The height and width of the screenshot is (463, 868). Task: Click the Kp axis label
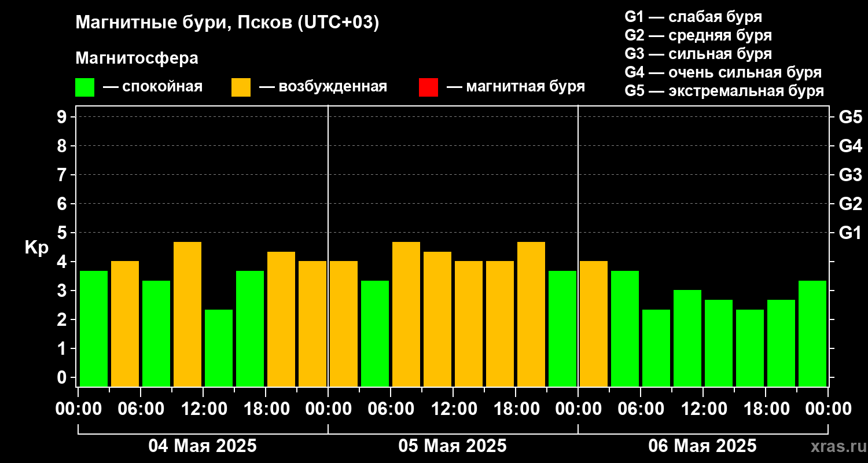(x=36, y=248)
